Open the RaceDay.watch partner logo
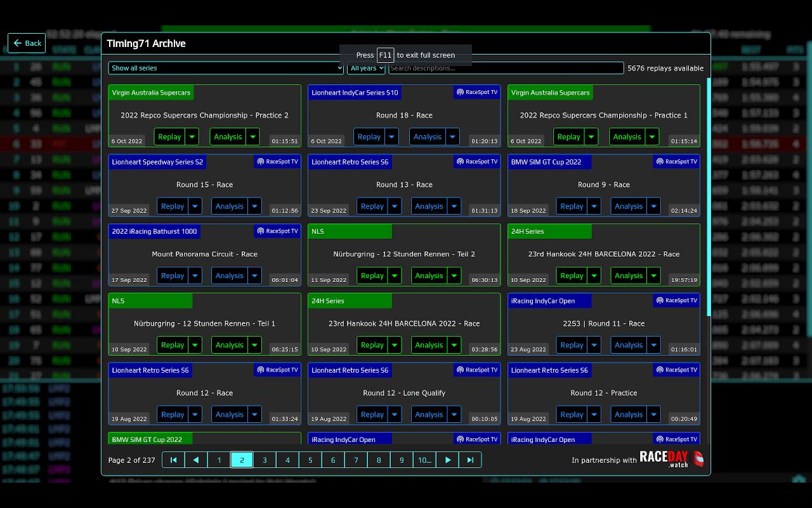The image size is (812, 508). point(672,459)
